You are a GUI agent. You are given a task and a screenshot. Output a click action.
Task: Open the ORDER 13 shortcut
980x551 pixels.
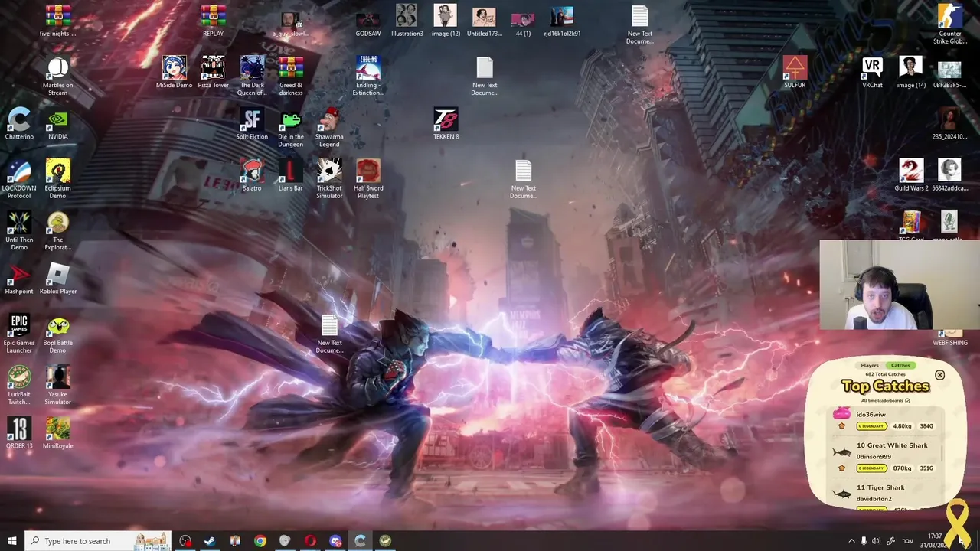[x=19, y=432]
